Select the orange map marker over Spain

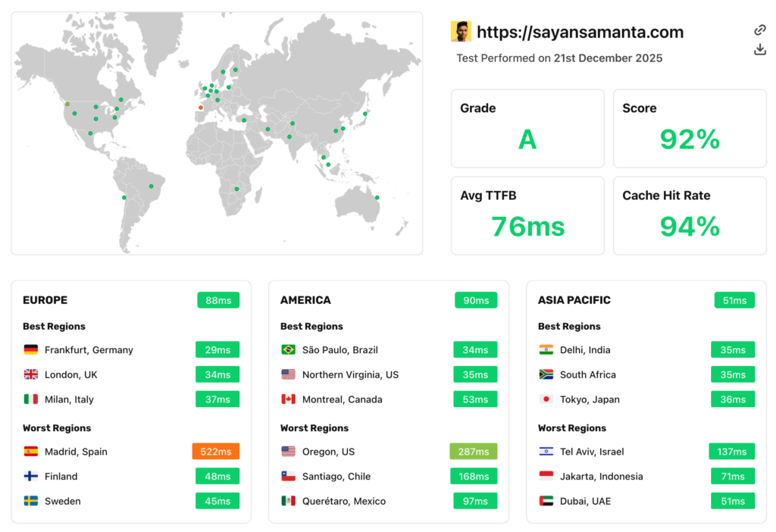(x=200, y=108)
